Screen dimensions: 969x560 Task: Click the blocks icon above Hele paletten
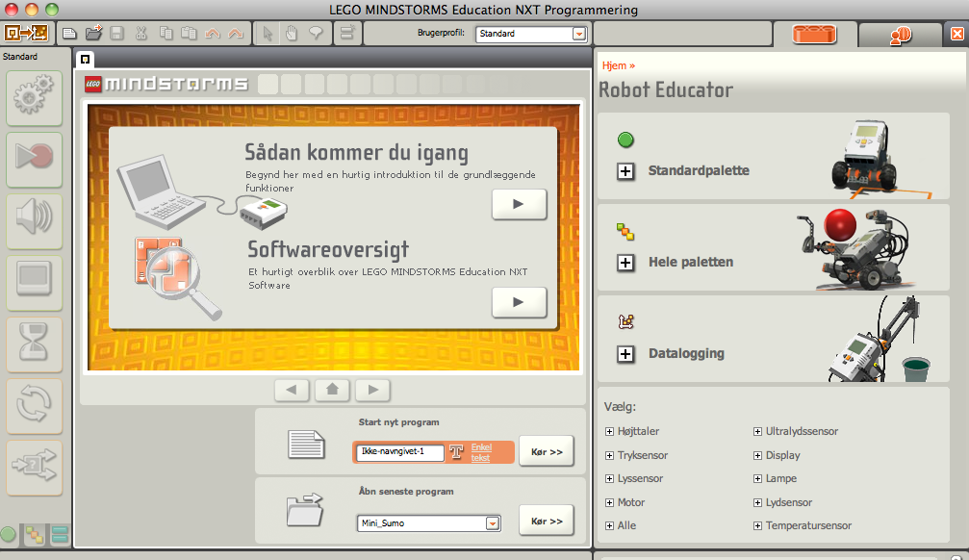(625, 232)
